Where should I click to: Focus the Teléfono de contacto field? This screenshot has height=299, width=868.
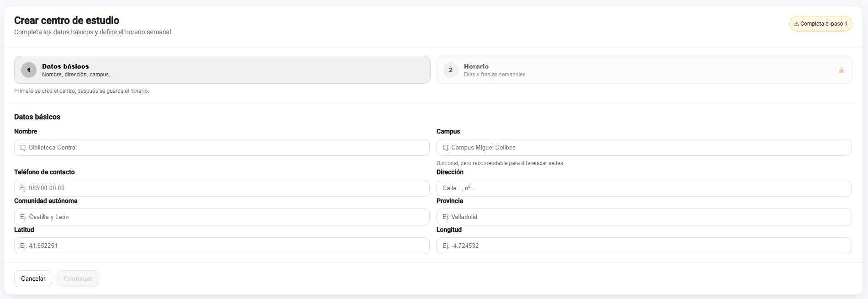pyautogui.click(x=222, y=188)
